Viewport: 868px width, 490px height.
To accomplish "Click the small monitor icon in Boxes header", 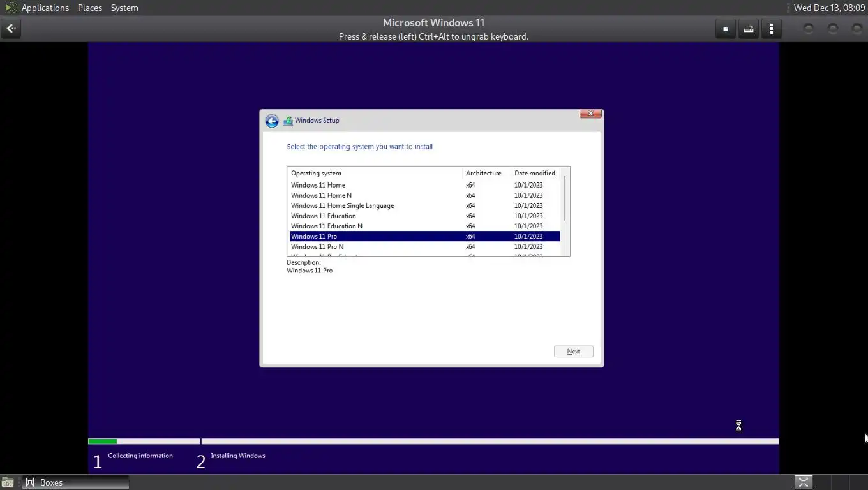I will [726, 29].
